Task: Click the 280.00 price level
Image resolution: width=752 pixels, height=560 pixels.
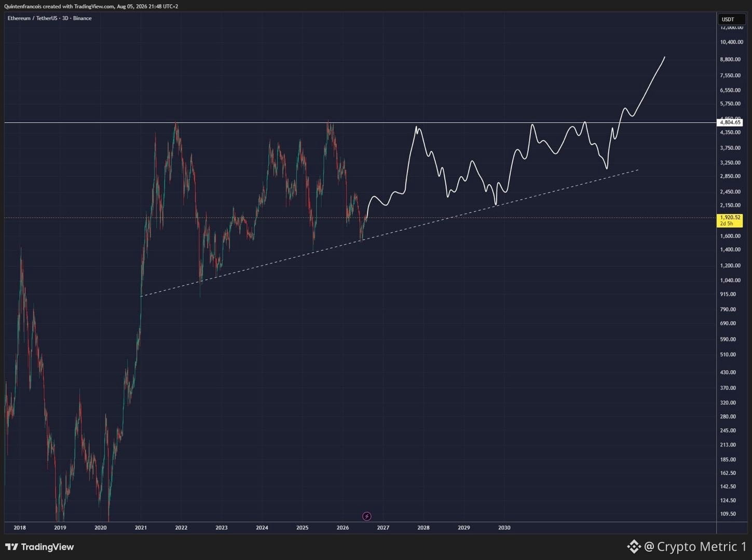Action: point(728,416)
